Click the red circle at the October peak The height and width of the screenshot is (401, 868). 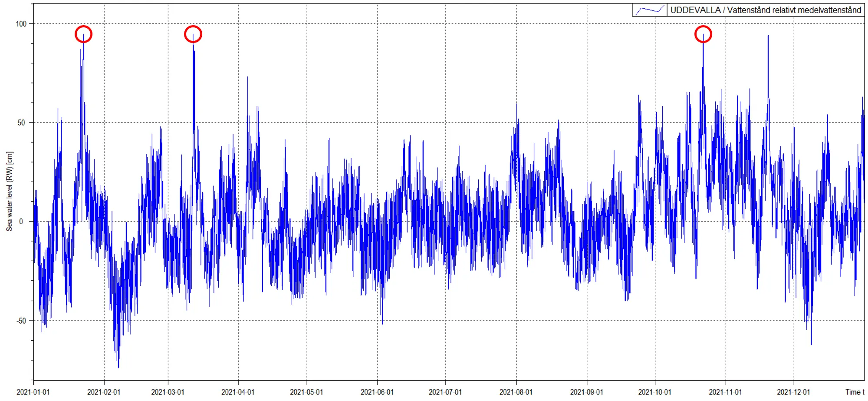coord(703,34)
